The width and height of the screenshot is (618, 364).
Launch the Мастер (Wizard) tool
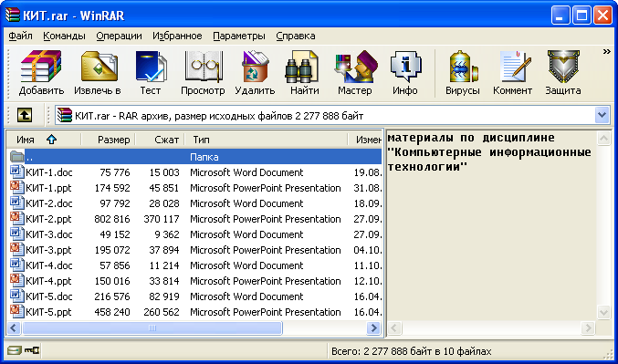coord(355,67)
